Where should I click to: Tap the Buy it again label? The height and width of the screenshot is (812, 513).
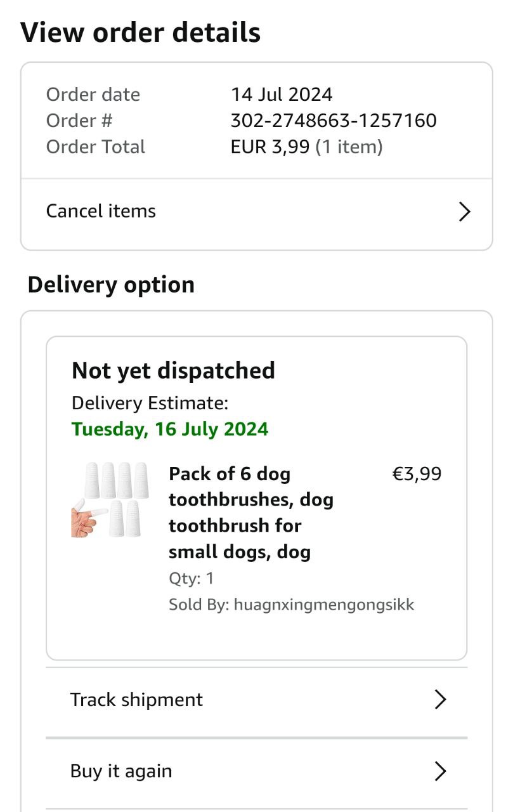(121, 771)
